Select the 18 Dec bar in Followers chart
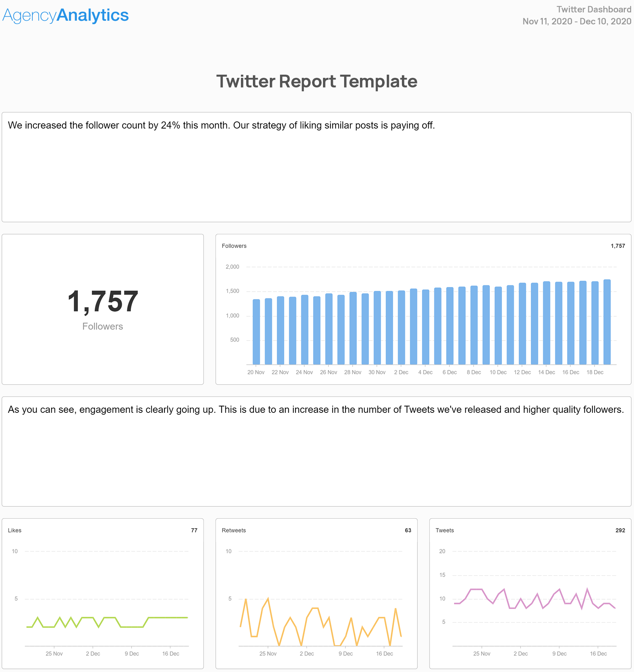This screenshot has height=672, width=634. click(595, 323)
